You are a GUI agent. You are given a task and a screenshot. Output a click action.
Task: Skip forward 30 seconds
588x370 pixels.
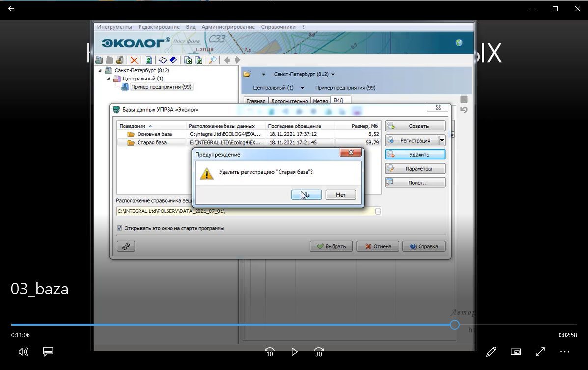point(319,352)
